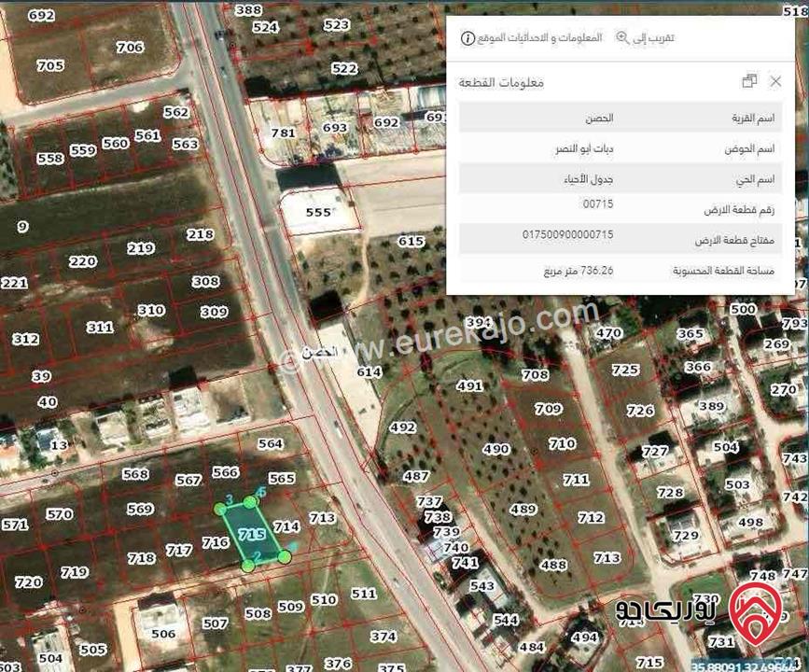Select parcel 615 on the map
Image resolution: width=809 pixels, height=672 pixels.
coord(411,241)
